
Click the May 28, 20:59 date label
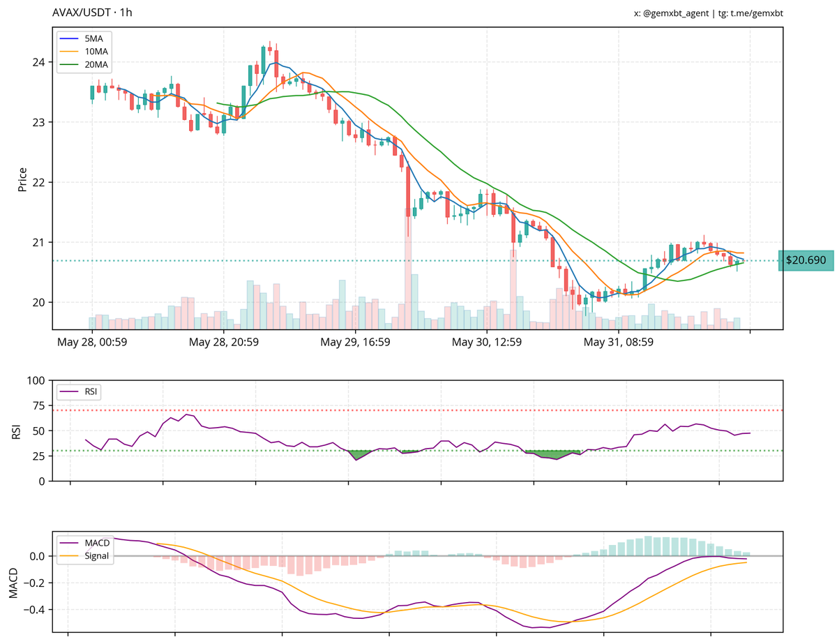[224, 342]
